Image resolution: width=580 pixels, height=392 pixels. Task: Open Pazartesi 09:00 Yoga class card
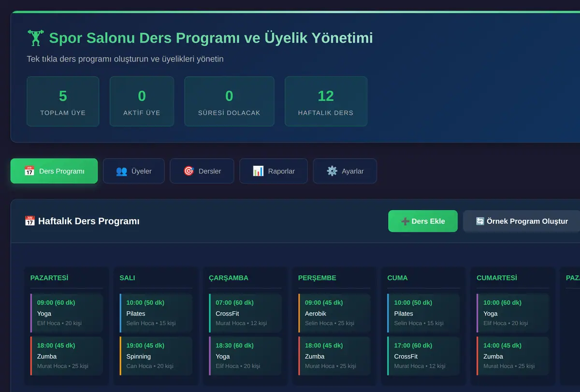click(x=67, y=313)
